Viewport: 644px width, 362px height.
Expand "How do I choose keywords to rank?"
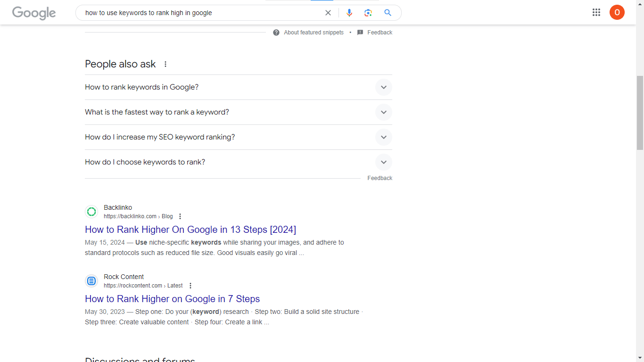(x=383, y=162)
